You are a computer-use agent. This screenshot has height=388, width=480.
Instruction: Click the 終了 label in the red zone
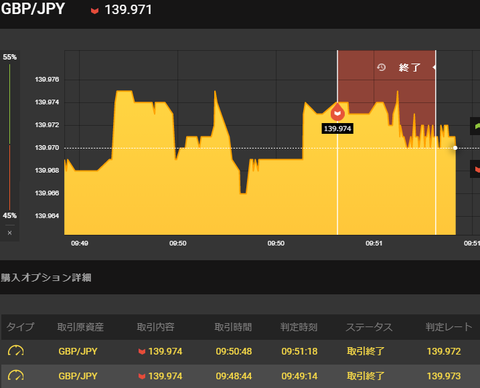[x=410, y=68]
